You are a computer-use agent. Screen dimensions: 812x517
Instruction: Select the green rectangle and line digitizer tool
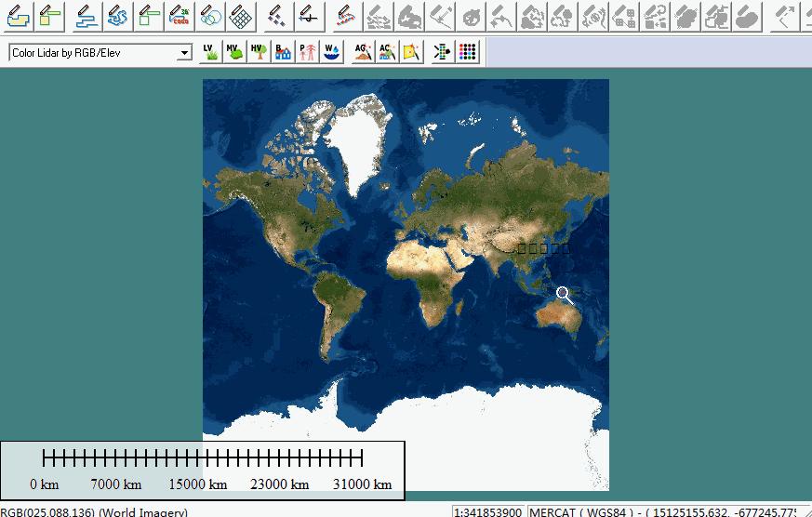click(149, 16)
